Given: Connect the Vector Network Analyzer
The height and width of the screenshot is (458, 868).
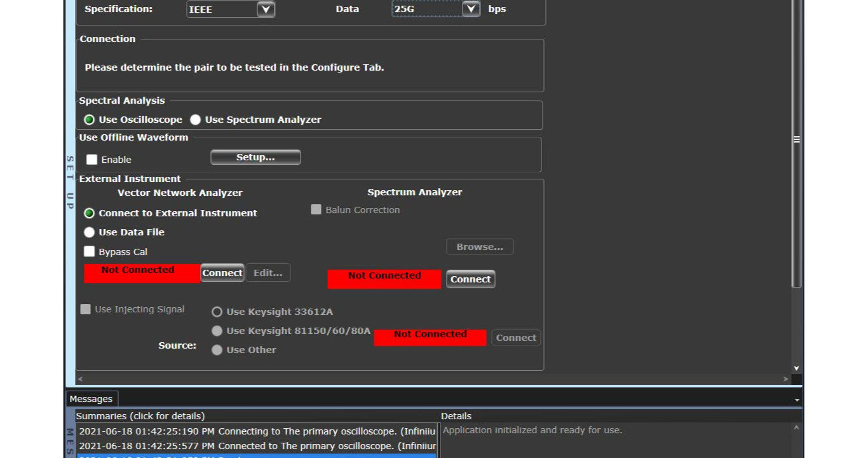Looking at the screenshot, I should 222,273.
